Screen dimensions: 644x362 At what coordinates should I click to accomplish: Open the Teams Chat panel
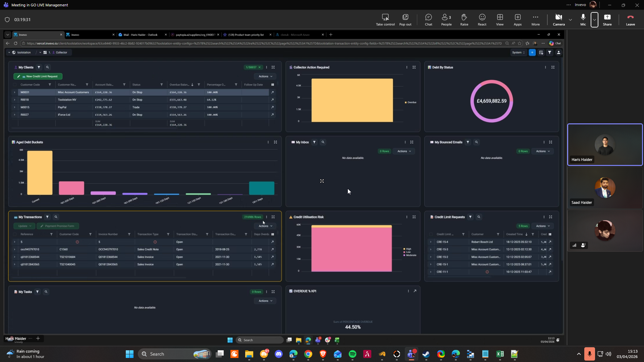[x=428, y=19]
